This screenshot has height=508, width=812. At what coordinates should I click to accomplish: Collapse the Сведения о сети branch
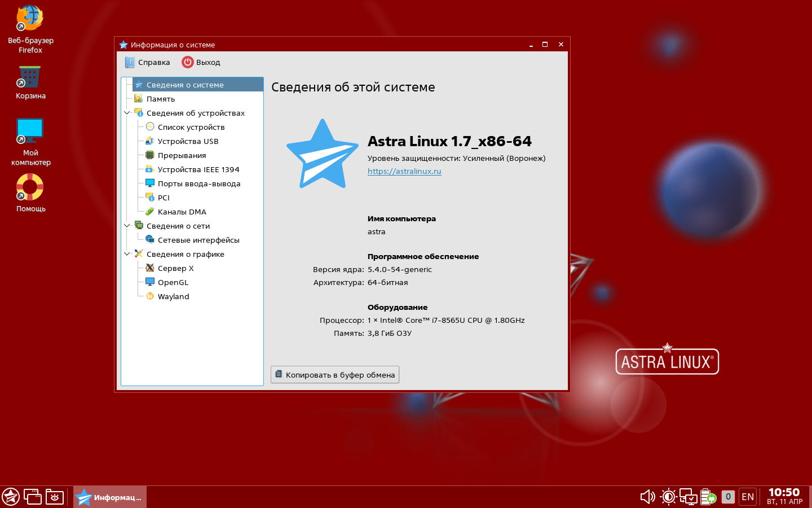point(127,226)
